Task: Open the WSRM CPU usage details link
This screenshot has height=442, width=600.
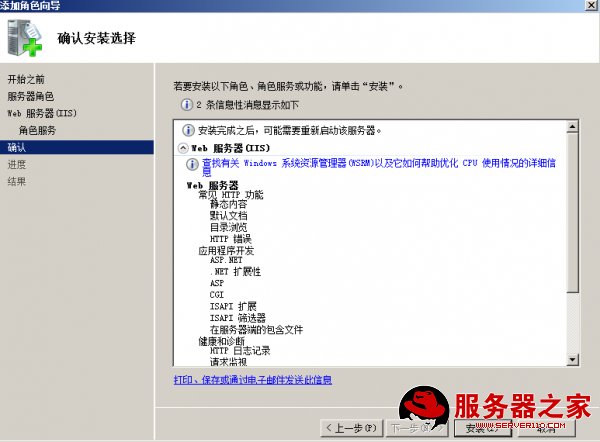Action: pyautogui.click(x=379, y=167)
